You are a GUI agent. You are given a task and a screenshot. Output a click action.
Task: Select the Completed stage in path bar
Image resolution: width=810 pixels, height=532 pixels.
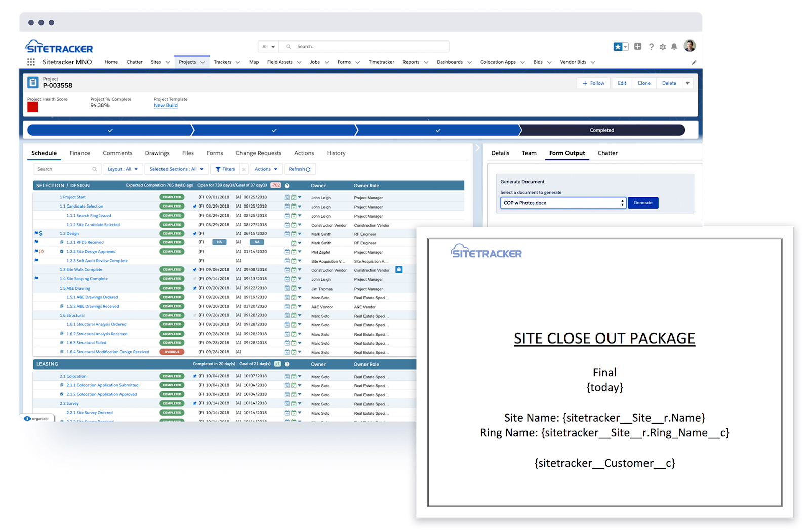[x=602, y=130]
